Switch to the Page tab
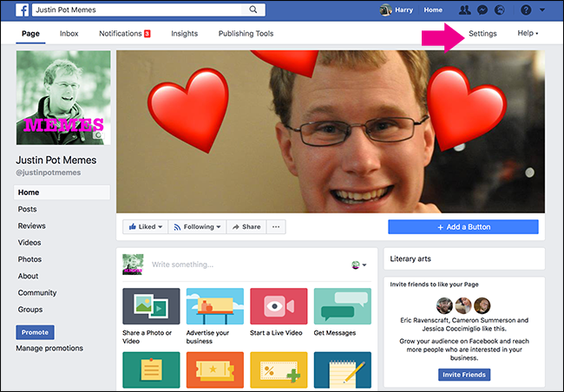 [x=30, y=34]
